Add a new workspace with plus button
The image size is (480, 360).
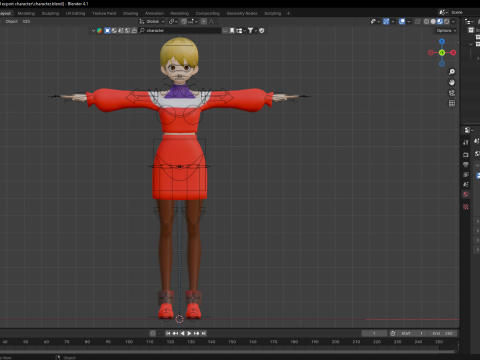coord(288,13)
